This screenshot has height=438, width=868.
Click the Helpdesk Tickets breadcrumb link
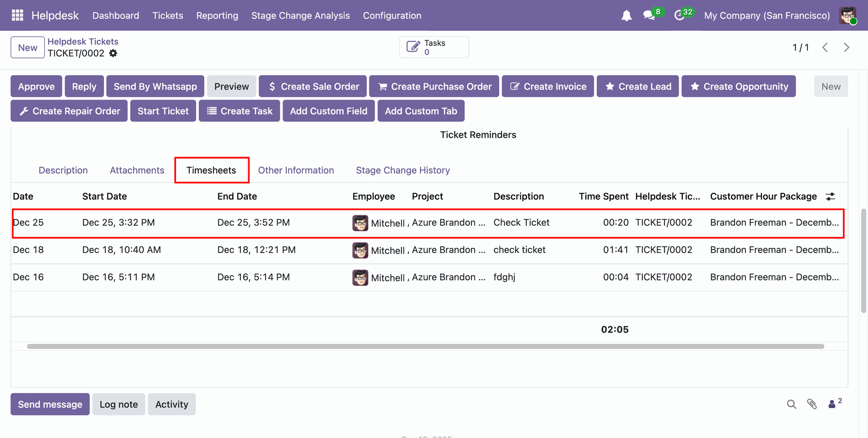[83, 42]
